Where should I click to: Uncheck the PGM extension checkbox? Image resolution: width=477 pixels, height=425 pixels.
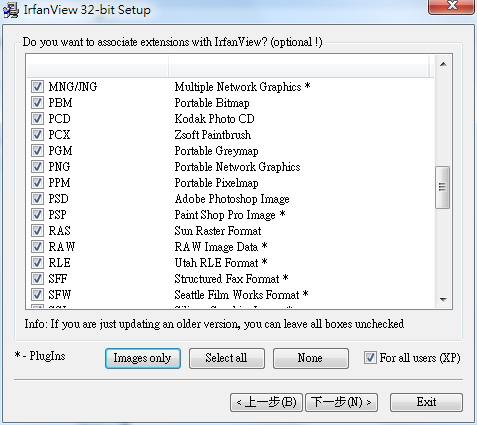coord(37,151)
